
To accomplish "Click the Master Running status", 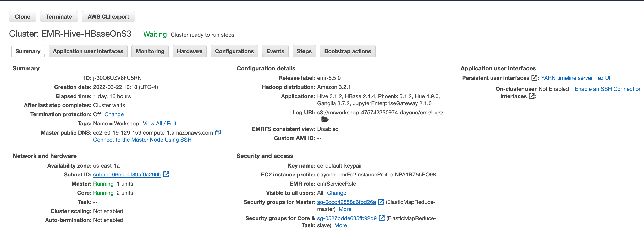I will coord(103,184).
